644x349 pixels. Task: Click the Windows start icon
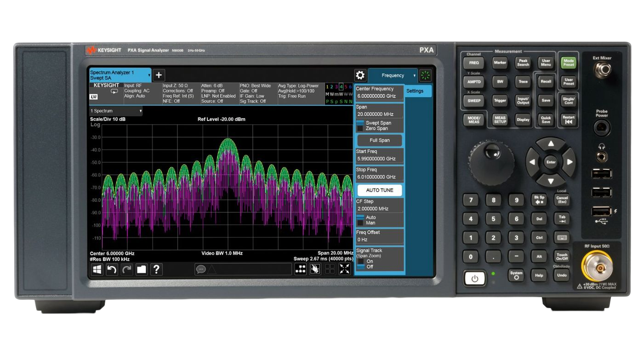tap(97, 269)
